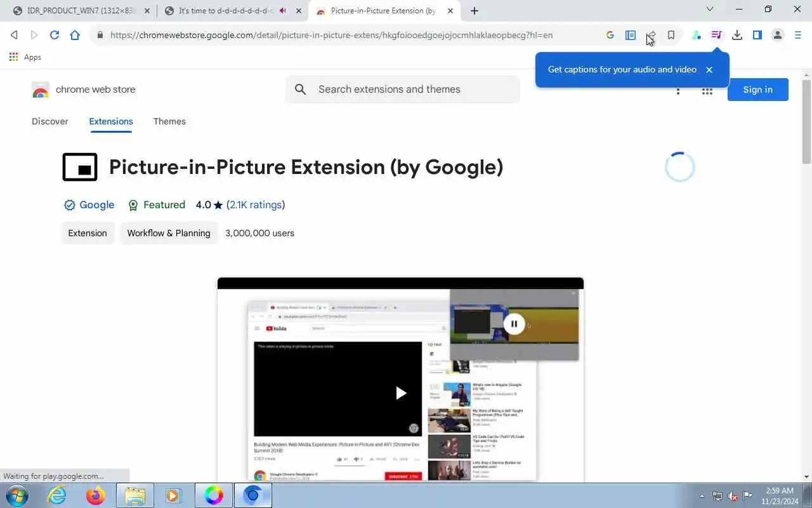The width and height of the screenshot is (812, 508).
Task: Open the Action Center flag icon
Action: tap(748, 496)
